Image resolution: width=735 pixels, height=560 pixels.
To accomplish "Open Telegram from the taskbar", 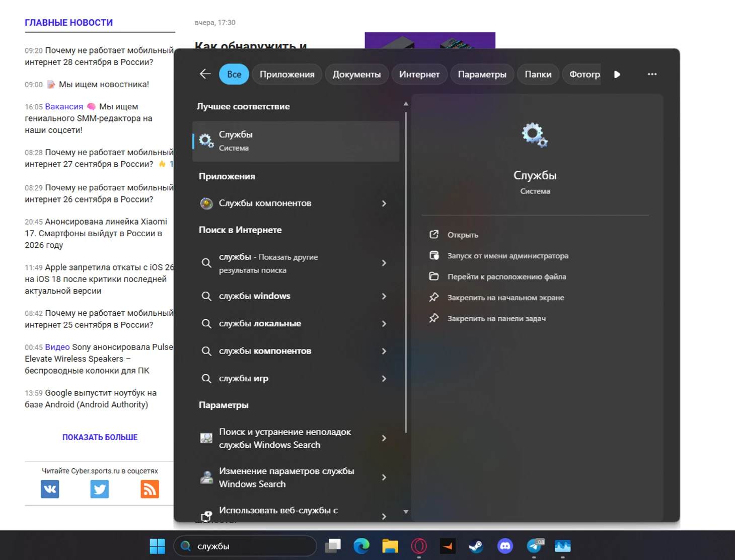I will 534,546.
